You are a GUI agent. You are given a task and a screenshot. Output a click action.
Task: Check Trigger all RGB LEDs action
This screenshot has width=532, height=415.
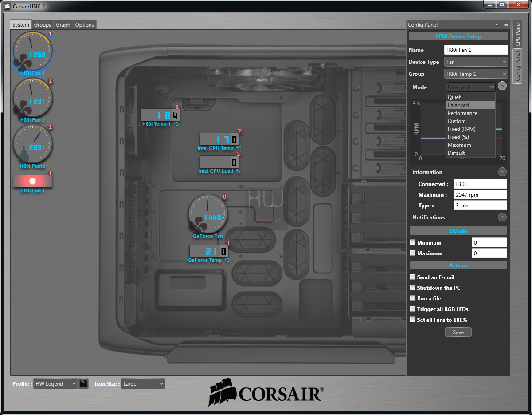413,309
